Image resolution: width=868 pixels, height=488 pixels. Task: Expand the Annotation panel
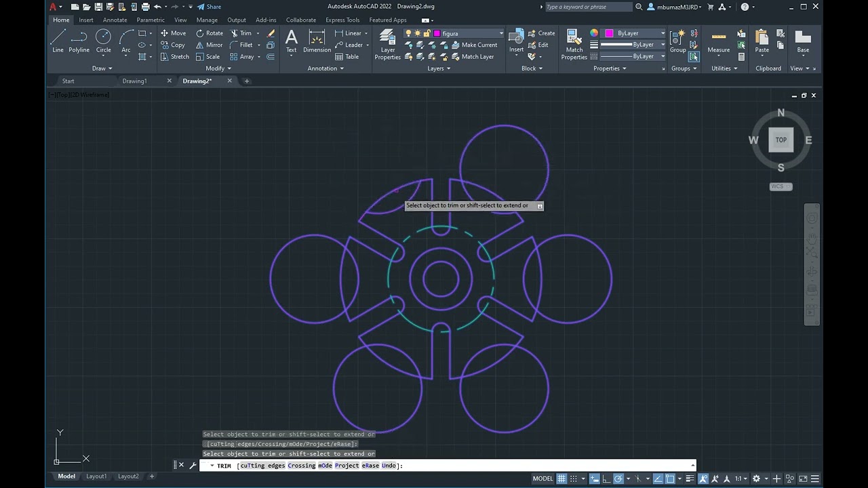[x=326, y=68]
